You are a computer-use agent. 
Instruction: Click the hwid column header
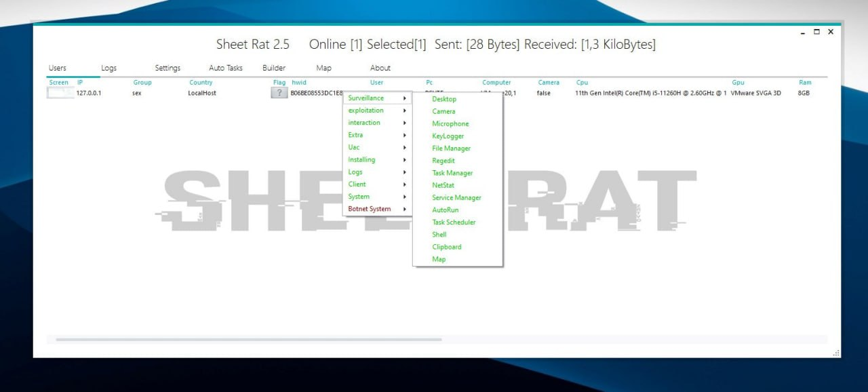click(x=299, y=83)
